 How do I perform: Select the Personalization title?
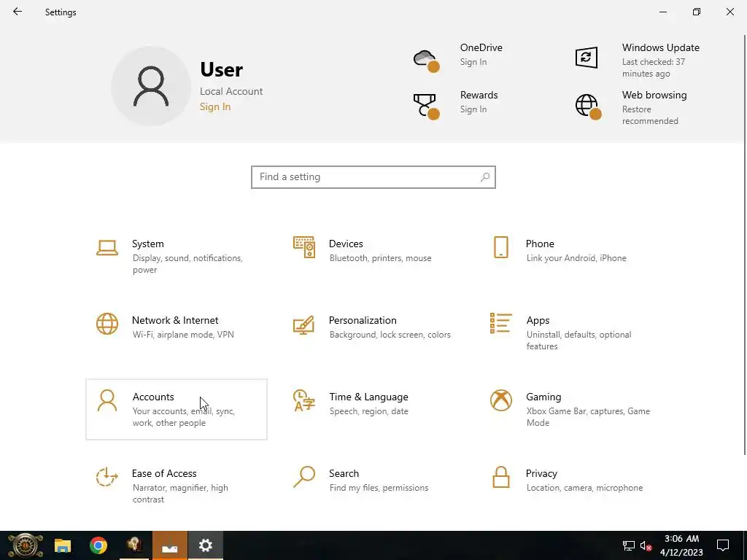(x=363, y=321)
